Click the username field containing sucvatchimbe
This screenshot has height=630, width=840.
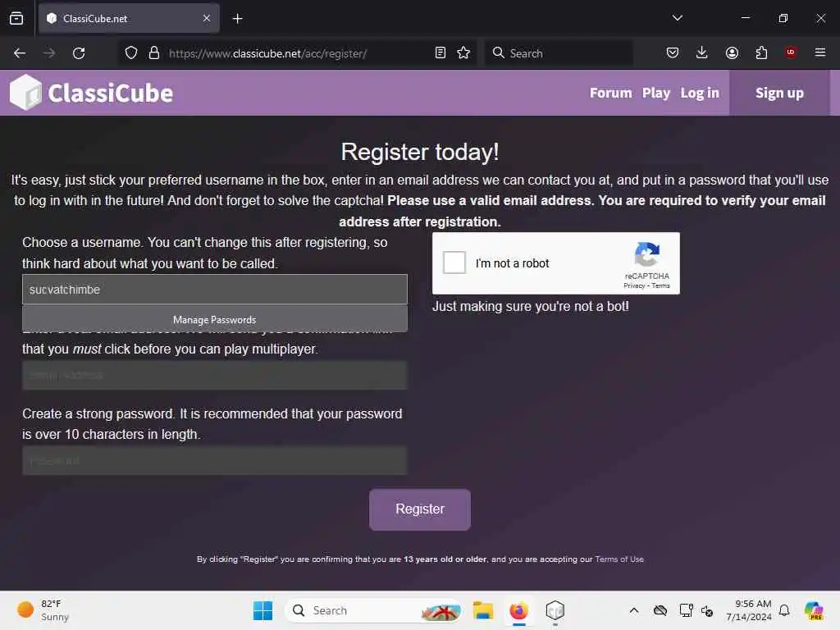215,290
